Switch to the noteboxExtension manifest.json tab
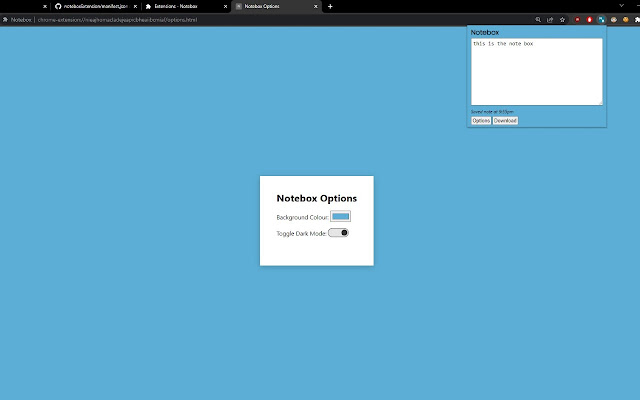The height and width of the screenshot is (400, 640). point(94,6)
